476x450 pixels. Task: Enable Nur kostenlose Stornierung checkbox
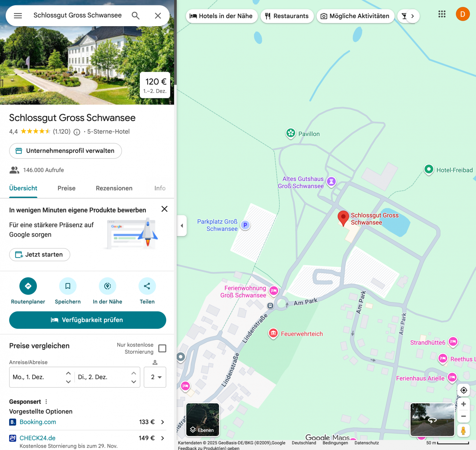coord(162,348)
